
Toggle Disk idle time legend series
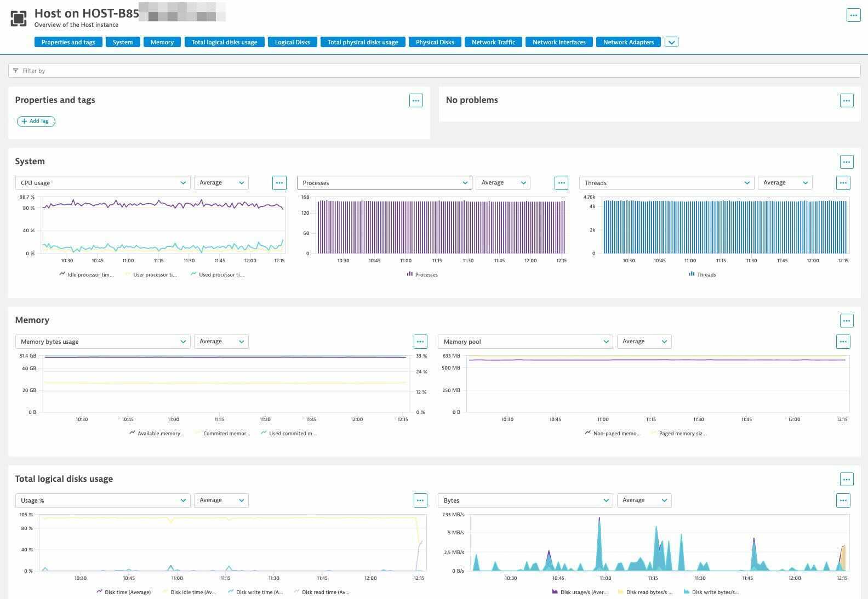click(x=190, y=592)
